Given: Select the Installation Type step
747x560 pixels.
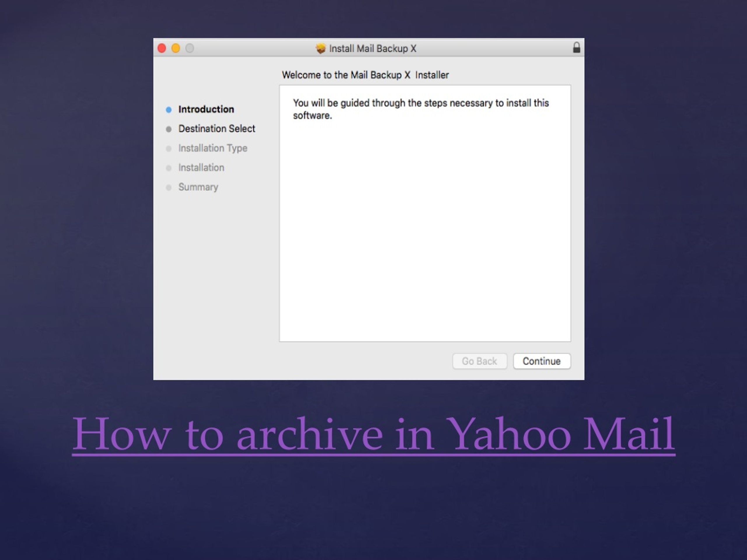Looking at the screenshot, I should pyautogui.click(x=213, y=148).
